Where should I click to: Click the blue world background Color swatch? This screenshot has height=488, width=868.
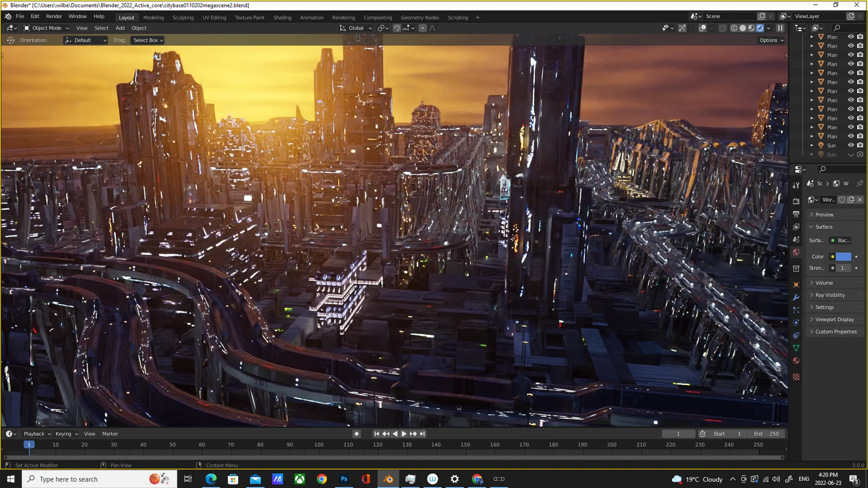coord(843,256)
